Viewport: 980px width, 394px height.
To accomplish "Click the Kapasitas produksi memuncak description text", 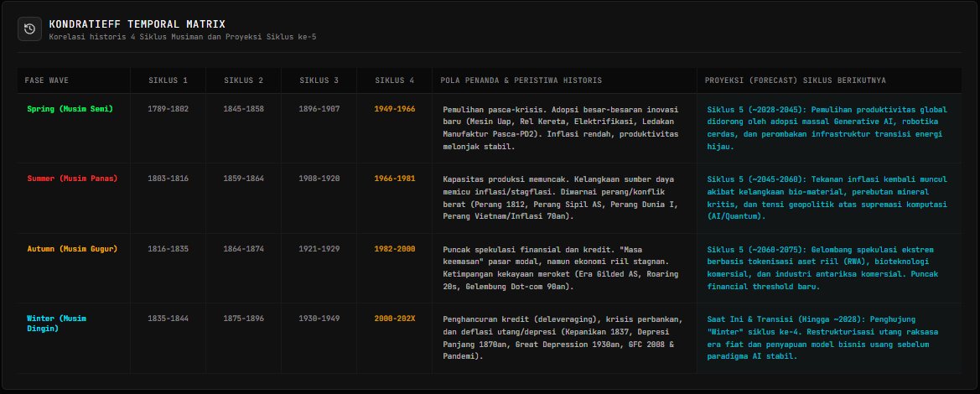I will pos(561,198).
